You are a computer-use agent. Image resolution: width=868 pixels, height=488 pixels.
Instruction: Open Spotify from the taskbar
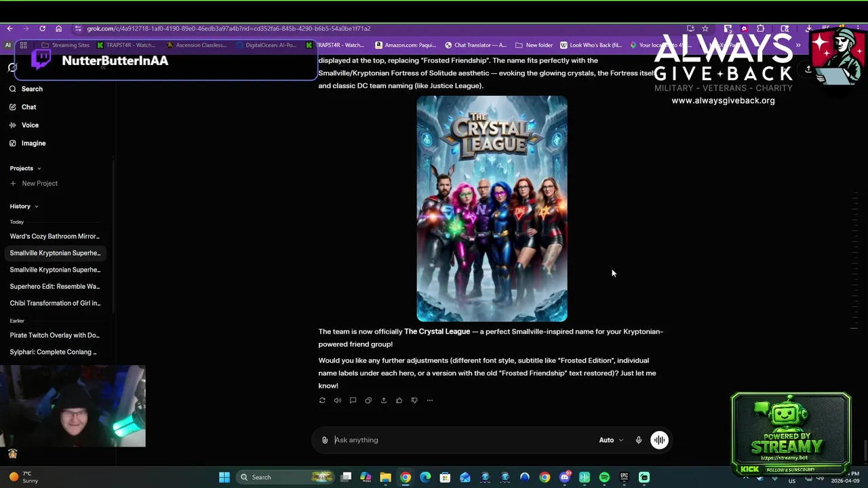click(604, 477)
